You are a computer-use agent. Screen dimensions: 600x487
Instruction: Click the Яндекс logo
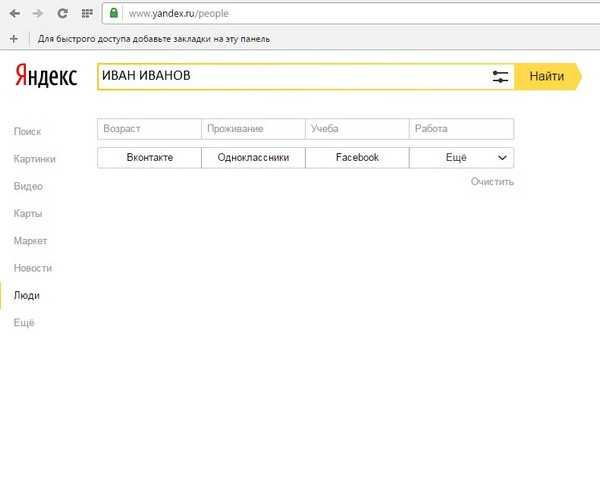[x=46, y=76]
